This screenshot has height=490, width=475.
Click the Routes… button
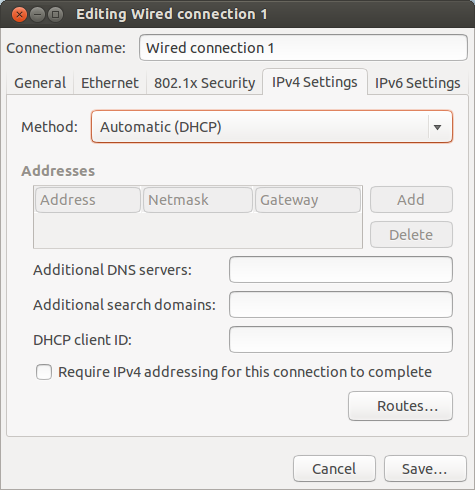pos(400,406)
